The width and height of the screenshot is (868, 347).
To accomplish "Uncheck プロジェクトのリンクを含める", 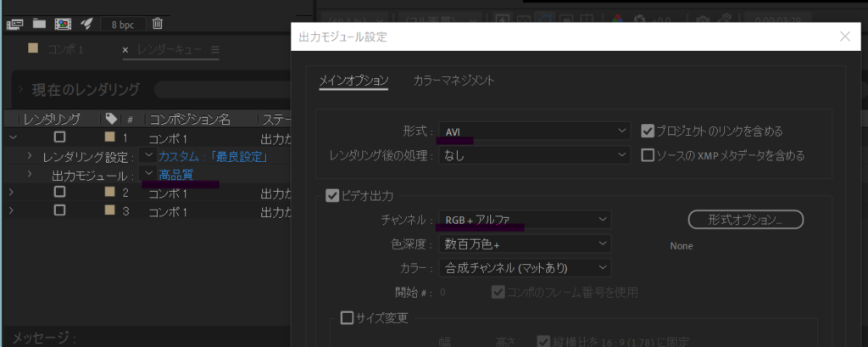I will [x=648, y=131].
